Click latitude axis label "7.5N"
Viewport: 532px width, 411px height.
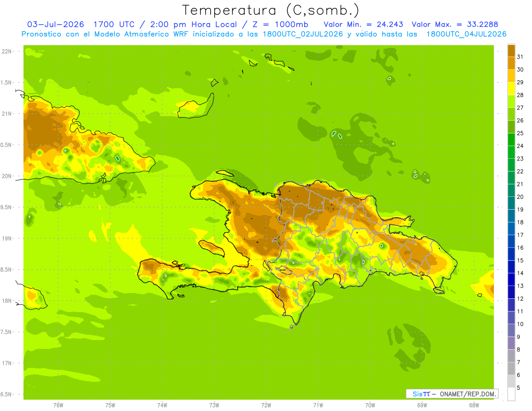pyautogui.click(x=7, y=332)
